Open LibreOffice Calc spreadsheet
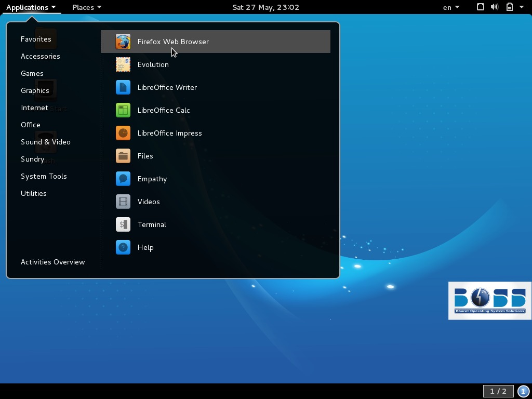The width and height of the screenshot is (532, 399). [x=164, y=110]
